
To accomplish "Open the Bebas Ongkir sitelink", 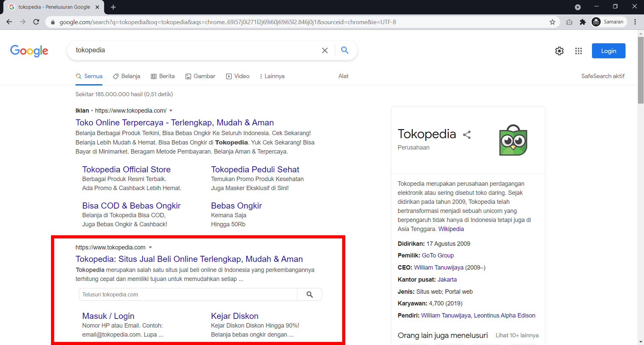I will pos(236,206).
